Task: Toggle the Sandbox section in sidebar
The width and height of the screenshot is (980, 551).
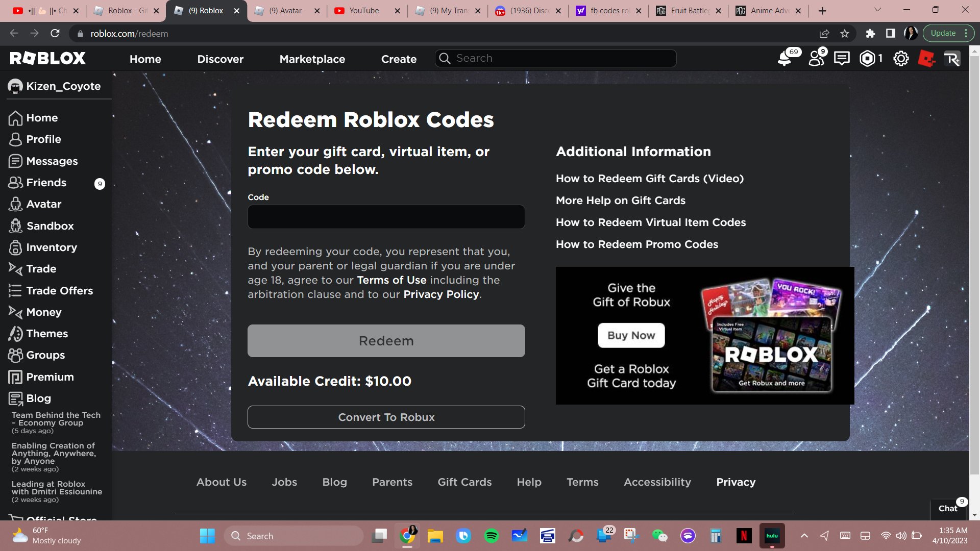Action: [50, 226]
